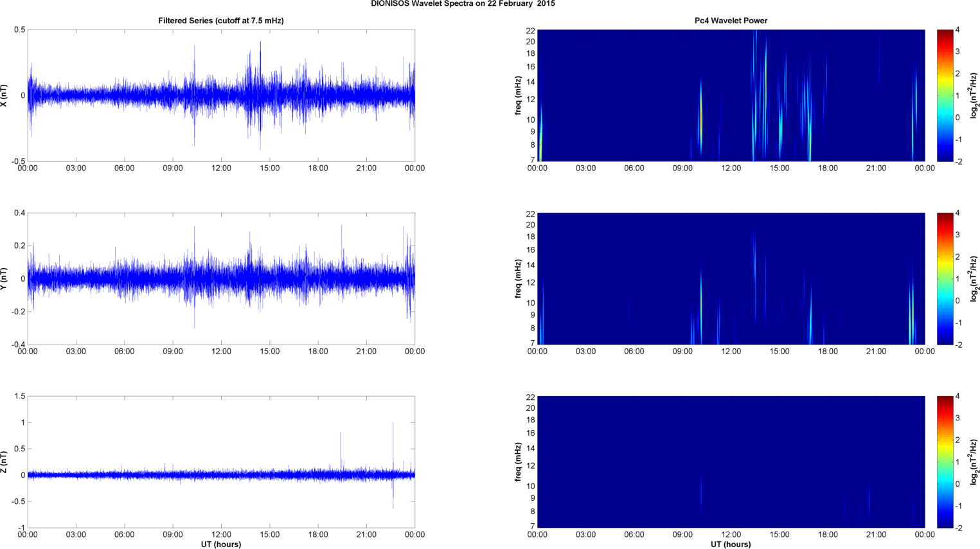Screen dimensions: 980x549
Task: Select the Y-component filtered time series plot
Action: click(x=220, y=278)
